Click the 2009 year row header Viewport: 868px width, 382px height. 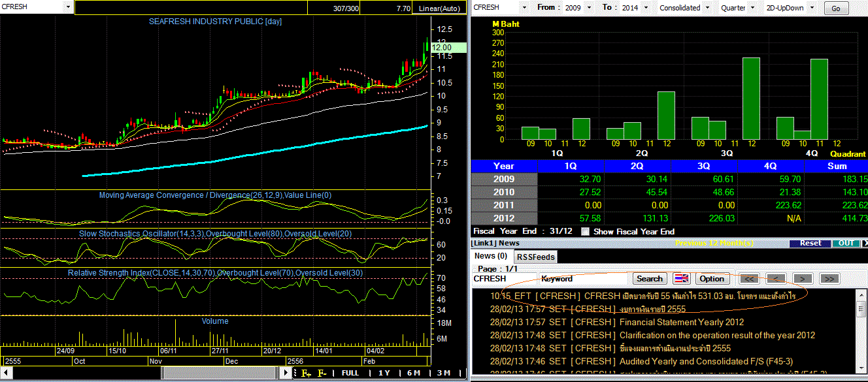pos(504,179)
